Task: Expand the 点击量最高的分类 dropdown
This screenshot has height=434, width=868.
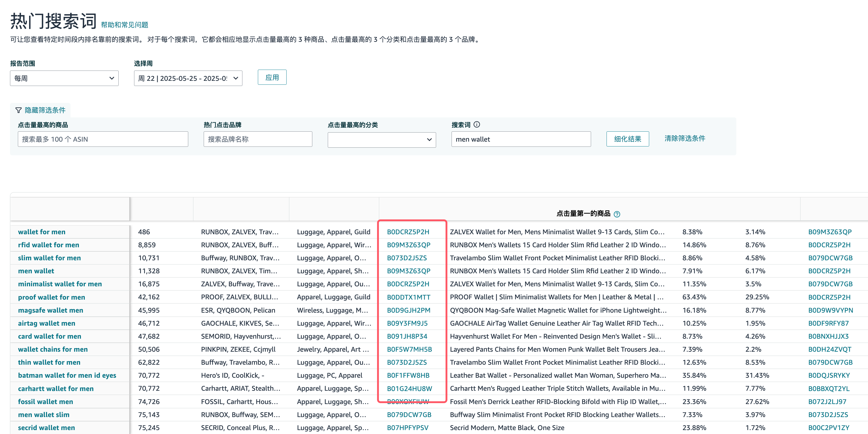Action: coord(382,140)
